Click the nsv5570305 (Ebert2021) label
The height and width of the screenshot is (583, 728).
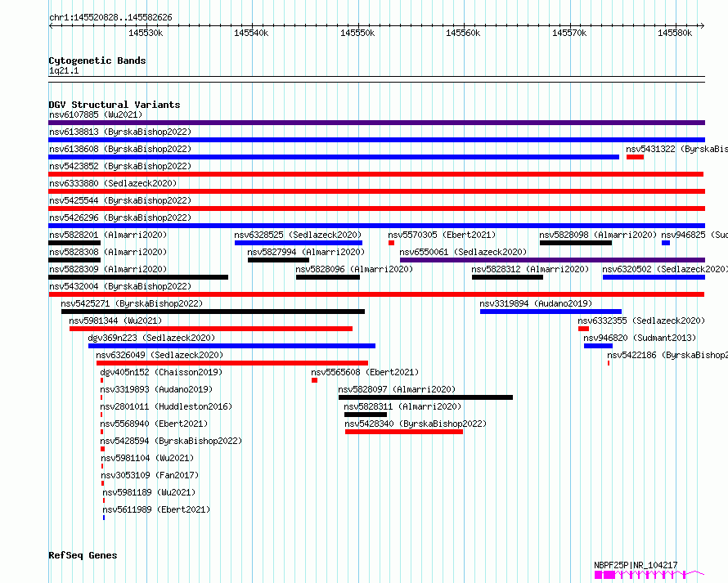click(442, 235)
